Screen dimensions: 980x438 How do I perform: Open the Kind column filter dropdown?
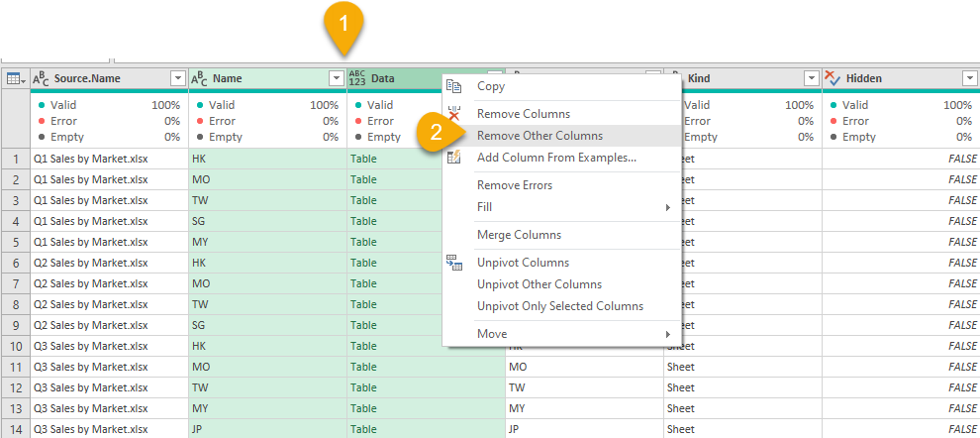tap(812, 78)
